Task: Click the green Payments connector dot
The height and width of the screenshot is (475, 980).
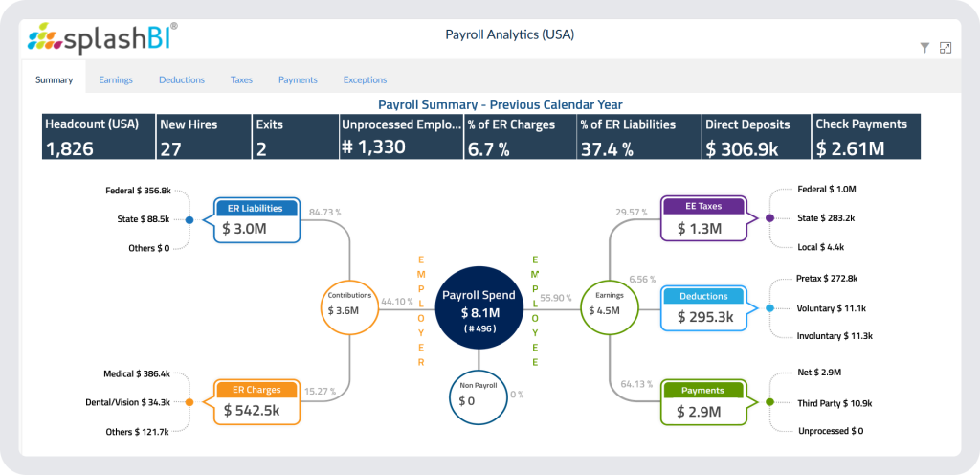Action: [x=769, y=401]
